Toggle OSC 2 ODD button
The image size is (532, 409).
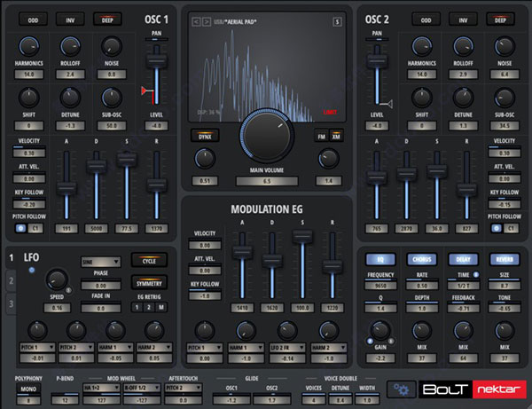(x=426, y=20)
